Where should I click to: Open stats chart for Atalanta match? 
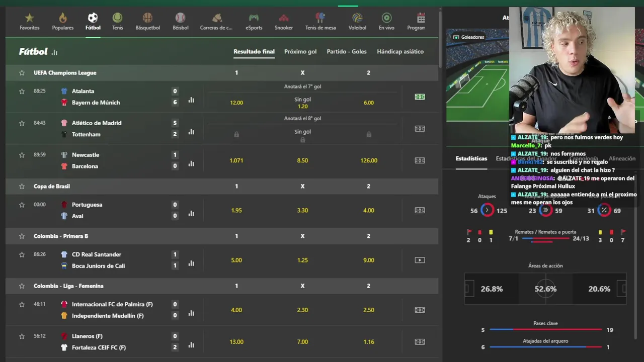tap(191, 100)
